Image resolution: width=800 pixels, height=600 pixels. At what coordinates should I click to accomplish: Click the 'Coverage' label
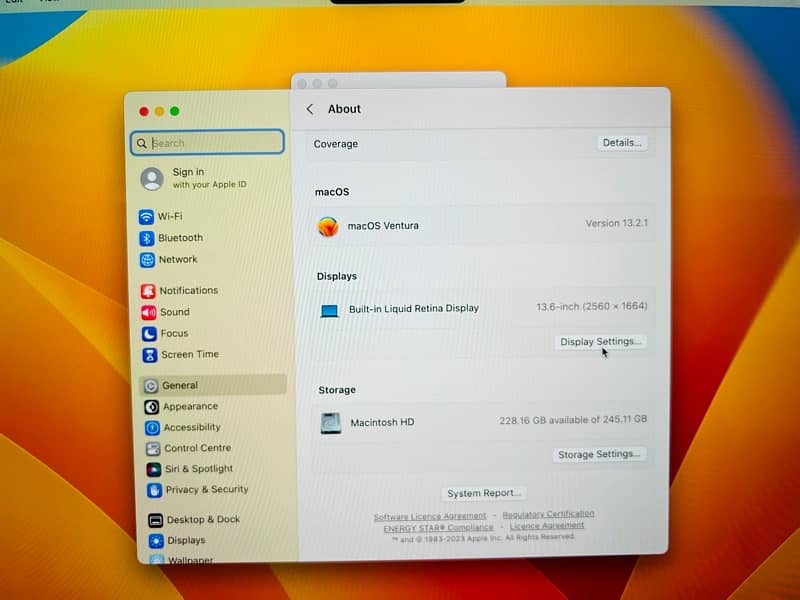(336, 144)
